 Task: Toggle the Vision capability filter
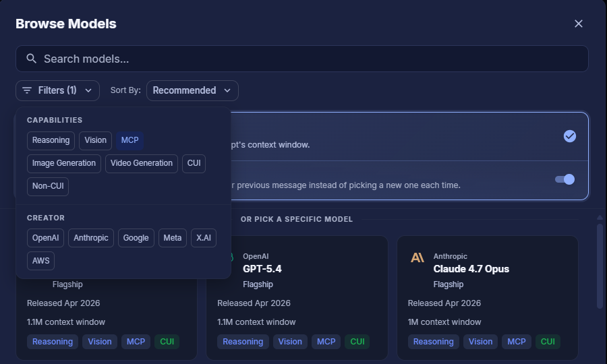[95, 140]
